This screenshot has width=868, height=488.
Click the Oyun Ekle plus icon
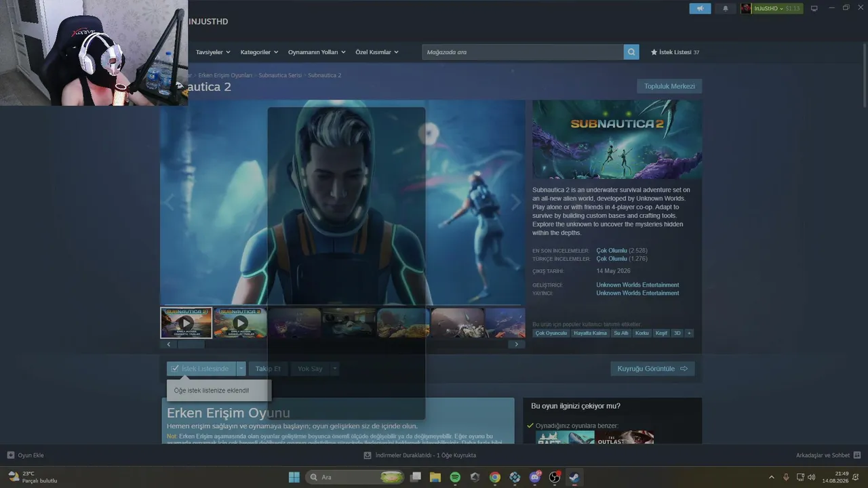pyautogui.click(x=11, y=455)
